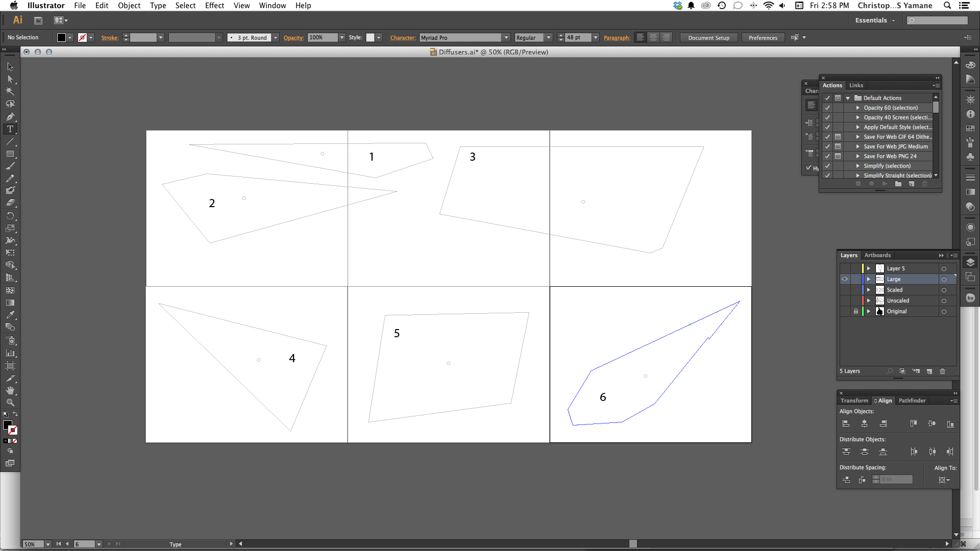Click Horizontal Align Left in Align panel

846,423
